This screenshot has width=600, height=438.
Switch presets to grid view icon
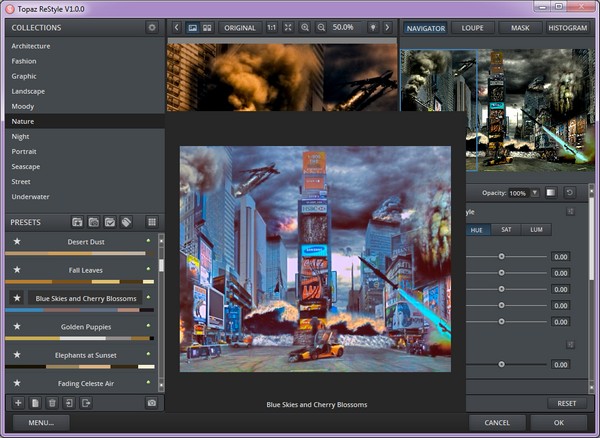pos(151,222)
